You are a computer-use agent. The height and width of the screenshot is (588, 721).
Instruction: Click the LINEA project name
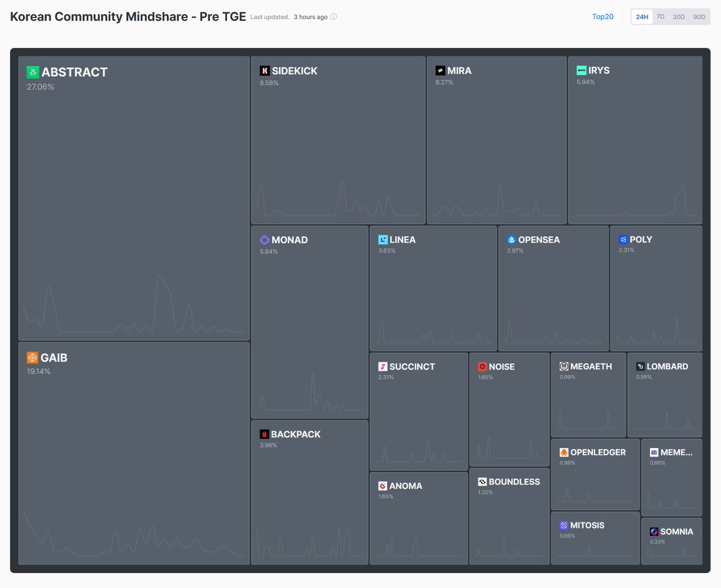pyautogui.click(x=403, y=240)
